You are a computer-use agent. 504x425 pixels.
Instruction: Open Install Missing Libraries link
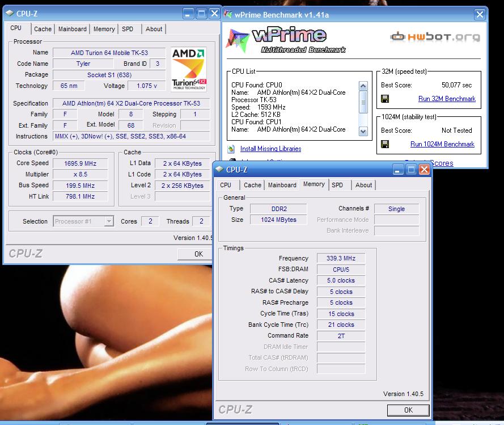click(270, 149)
